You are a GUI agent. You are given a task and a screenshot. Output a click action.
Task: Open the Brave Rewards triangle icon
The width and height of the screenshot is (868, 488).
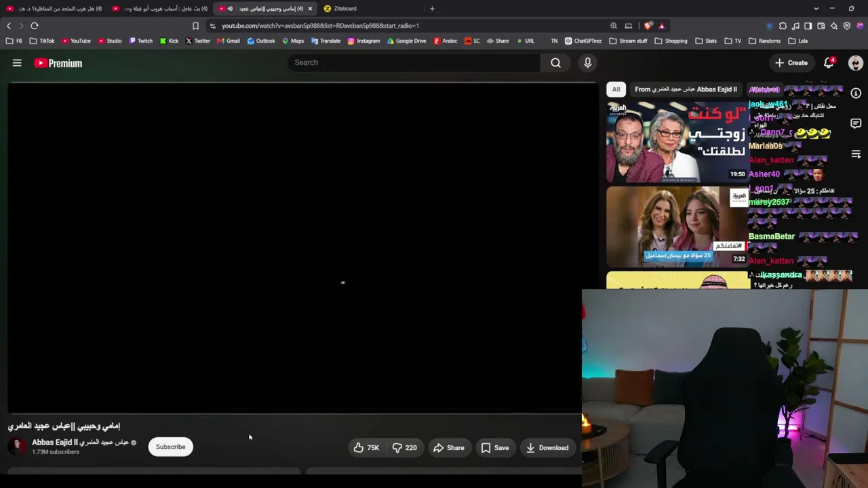(x=662, y=26)
